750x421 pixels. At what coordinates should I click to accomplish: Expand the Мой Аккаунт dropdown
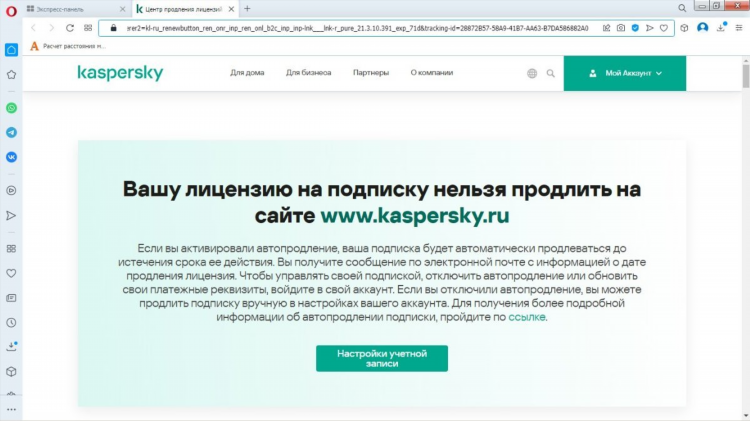[x=625, y=73]
